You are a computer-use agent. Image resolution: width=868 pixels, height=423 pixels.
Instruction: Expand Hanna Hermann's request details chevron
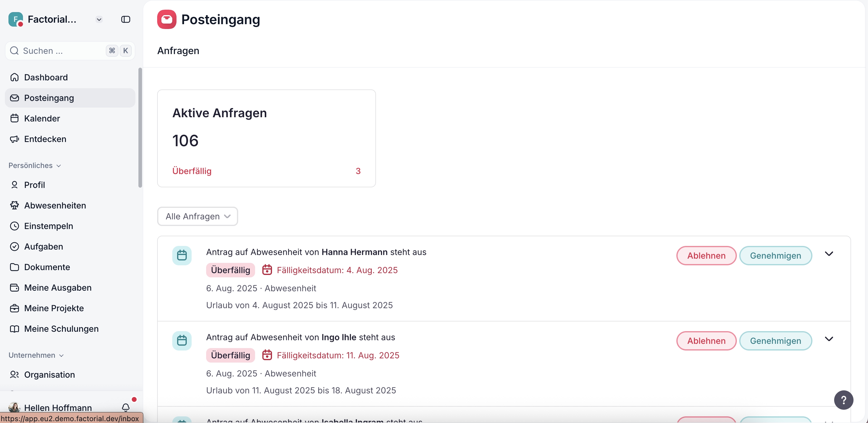(x=829, y=253)
